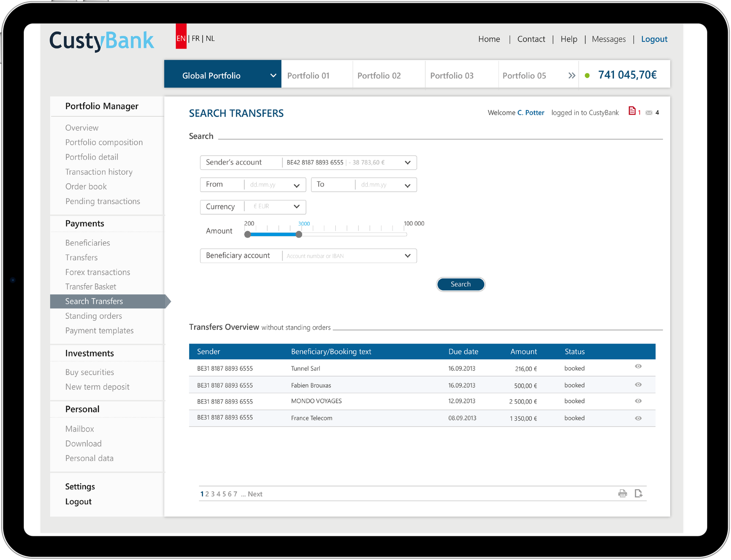Open the envelope messages icon

pyautogui.click(x=649, y=113)
